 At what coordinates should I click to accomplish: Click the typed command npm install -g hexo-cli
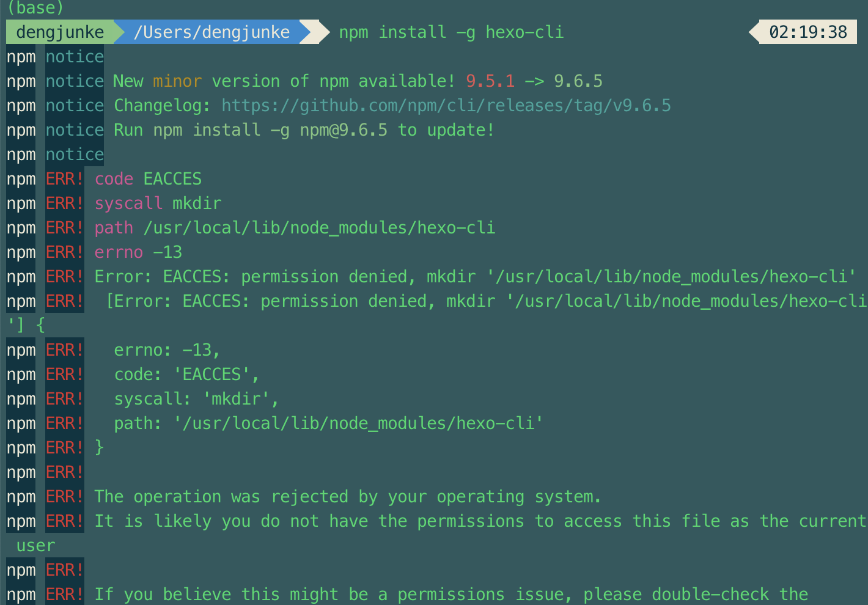[451, 32]
